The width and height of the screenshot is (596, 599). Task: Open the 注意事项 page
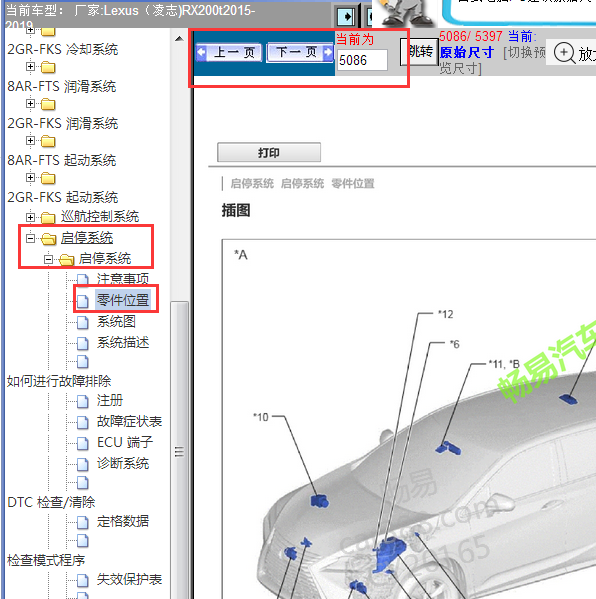(x=123, y=279)
